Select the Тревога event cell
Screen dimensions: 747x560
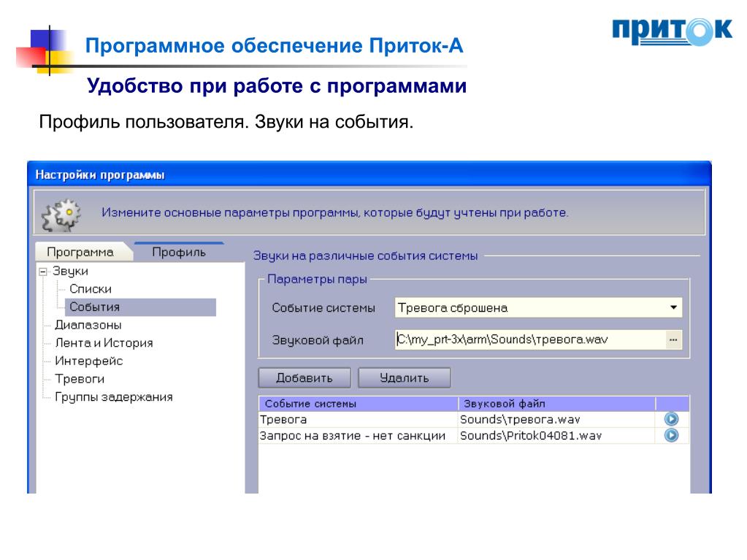(x=359, y=420)
